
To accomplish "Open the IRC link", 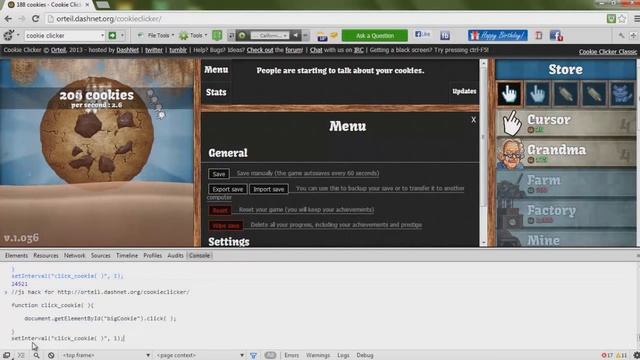I will 358,50.
